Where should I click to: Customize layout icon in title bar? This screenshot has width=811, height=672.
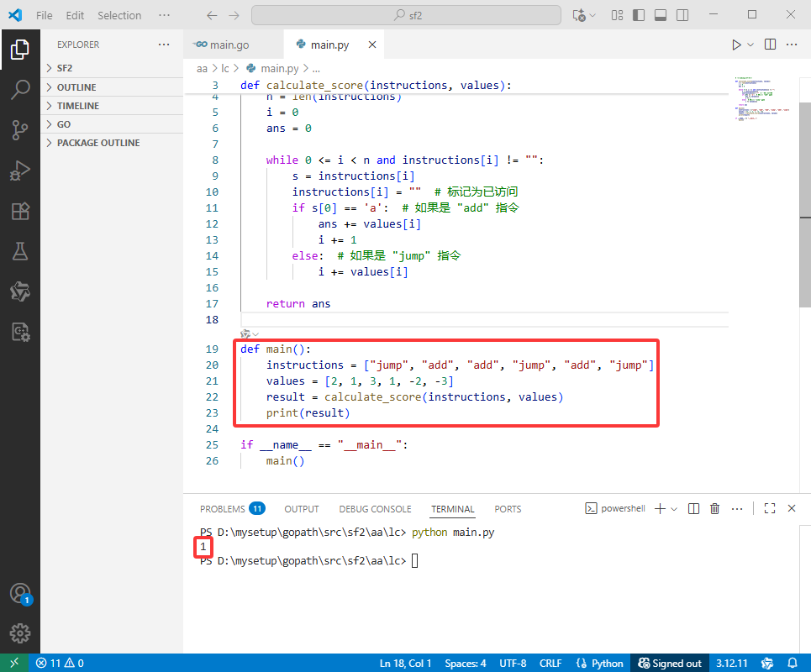point(617,15)
